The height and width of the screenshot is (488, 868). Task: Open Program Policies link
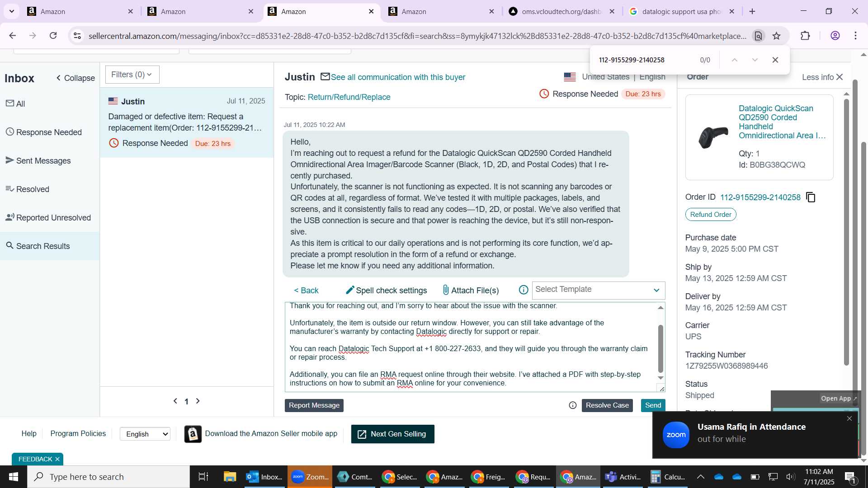point(78,433)
